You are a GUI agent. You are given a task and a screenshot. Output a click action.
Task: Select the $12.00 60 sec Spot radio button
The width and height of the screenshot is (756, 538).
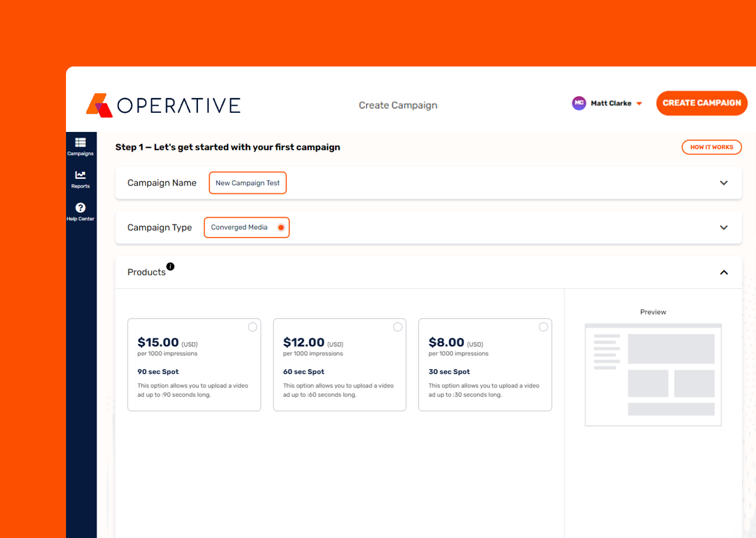coord(398,327)
